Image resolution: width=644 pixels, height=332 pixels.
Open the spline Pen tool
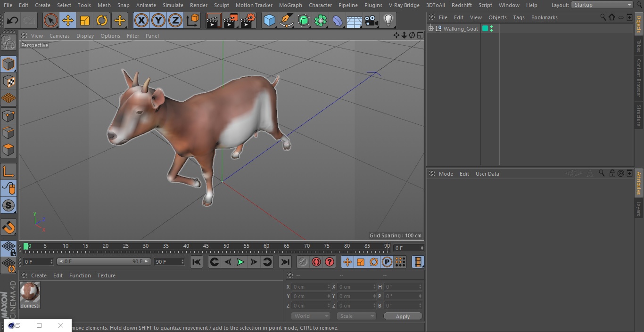pos(287,20)
